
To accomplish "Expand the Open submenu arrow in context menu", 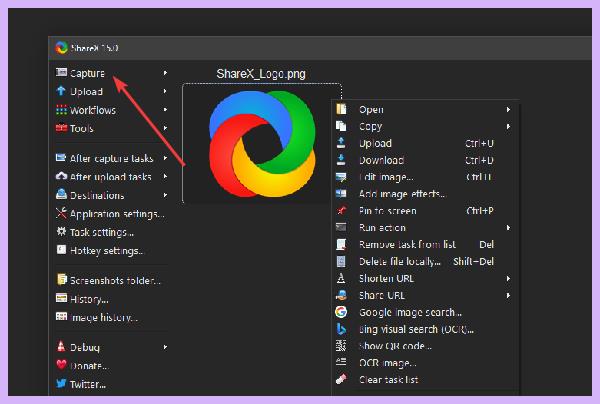I will 508,109.
